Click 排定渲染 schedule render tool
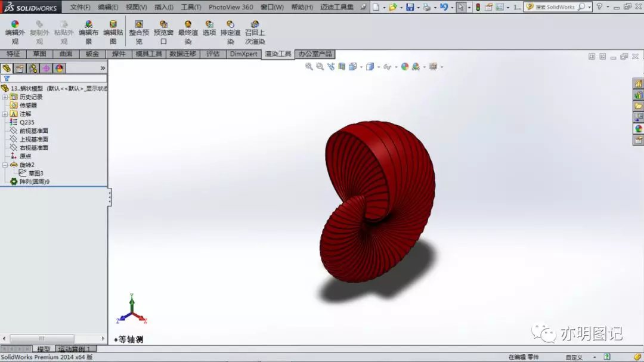This screenshot has height=362, width=644. [230, 32]
